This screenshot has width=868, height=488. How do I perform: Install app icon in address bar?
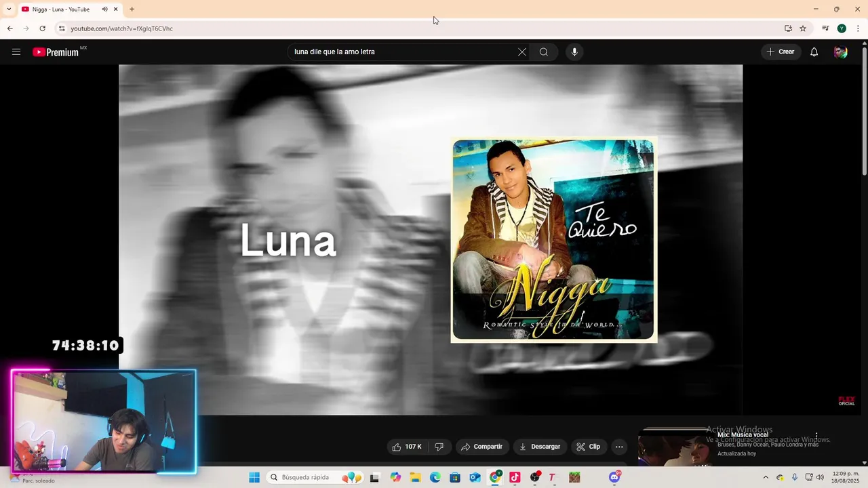pyautogui.click(x=788, y=28)
